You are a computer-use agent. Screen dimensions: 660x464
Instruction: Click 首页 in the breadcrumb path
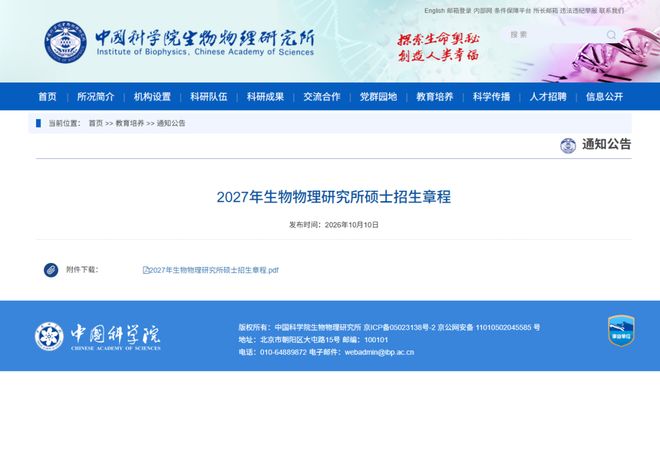(x=96, y=123)
